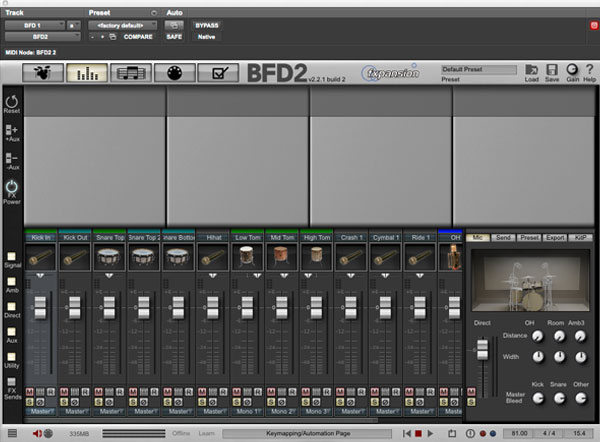Click the red plugin target icon
Image resolution: width=600 pixels, height=442 pixels.
[594, 26]
